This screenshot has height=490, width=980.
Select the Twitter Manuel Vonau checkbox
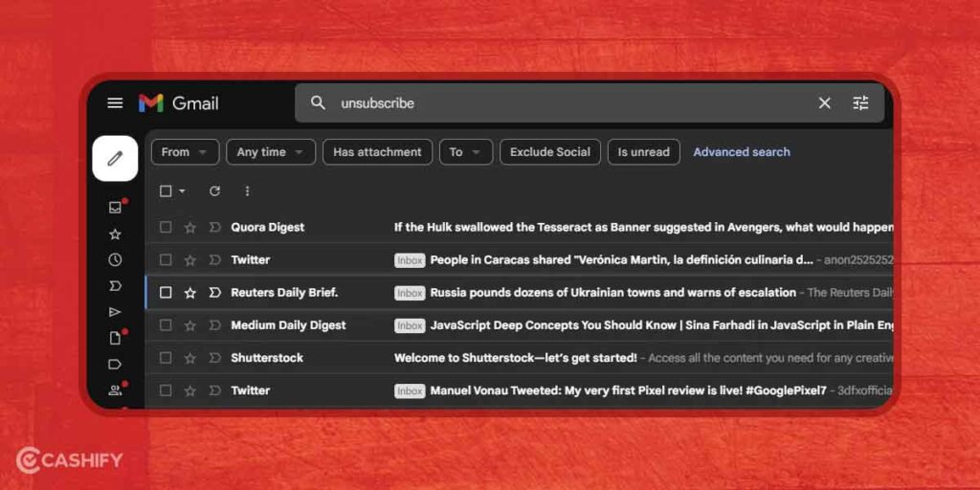click(166, 390)
